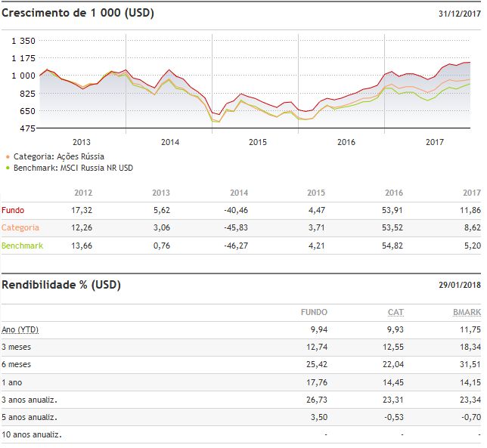This screenshot has width=487, height=448.
Task: Click the 1 350 value on the chart y-axis
Action: 23,40
